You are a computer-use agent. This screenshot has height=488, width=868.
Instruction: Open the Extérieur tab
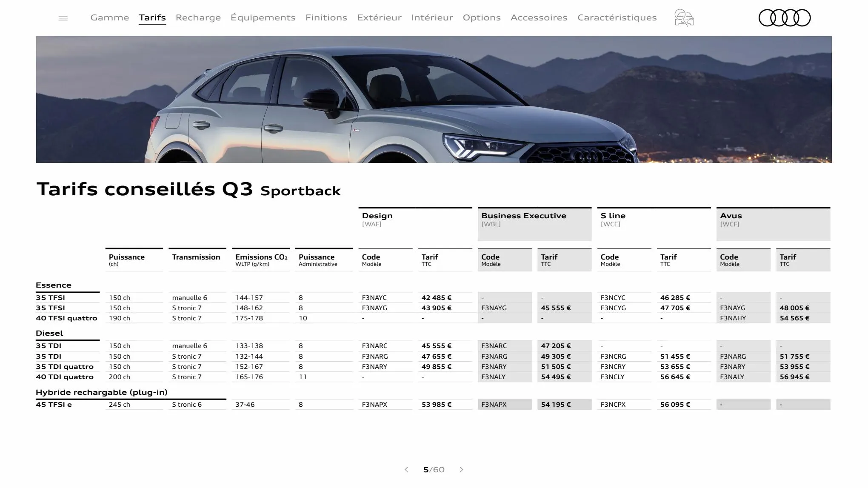pyautogui.click(x=379, y=17)
